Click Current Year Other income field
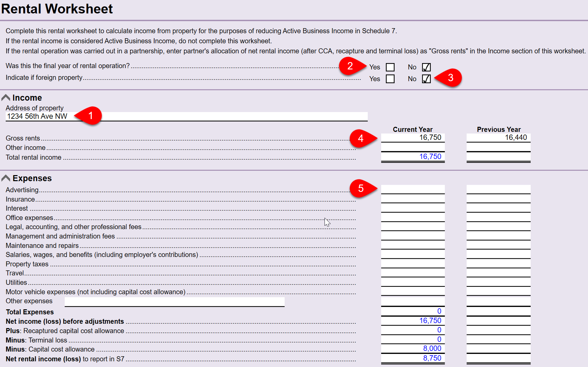Screen dimensions: 588x367 [413, 147]
